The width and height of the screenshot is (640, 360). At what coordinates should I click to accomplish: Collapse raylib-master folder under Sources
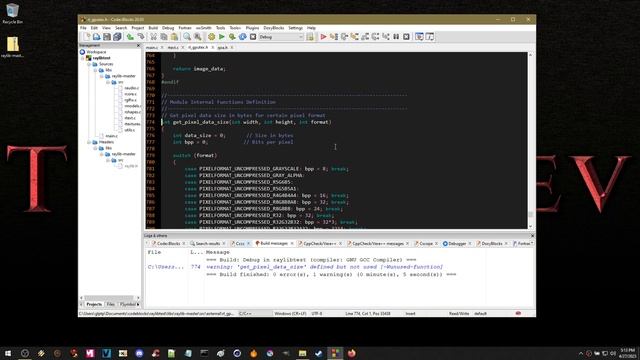pyautogui.click(x=102, y=76)
